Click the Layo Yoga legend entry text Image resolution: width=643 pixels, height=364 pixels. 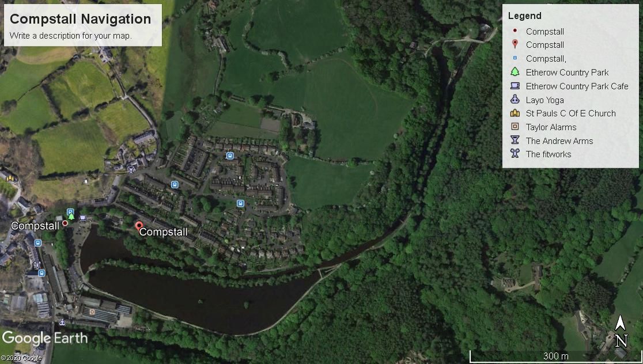click(x=545, y=100)
